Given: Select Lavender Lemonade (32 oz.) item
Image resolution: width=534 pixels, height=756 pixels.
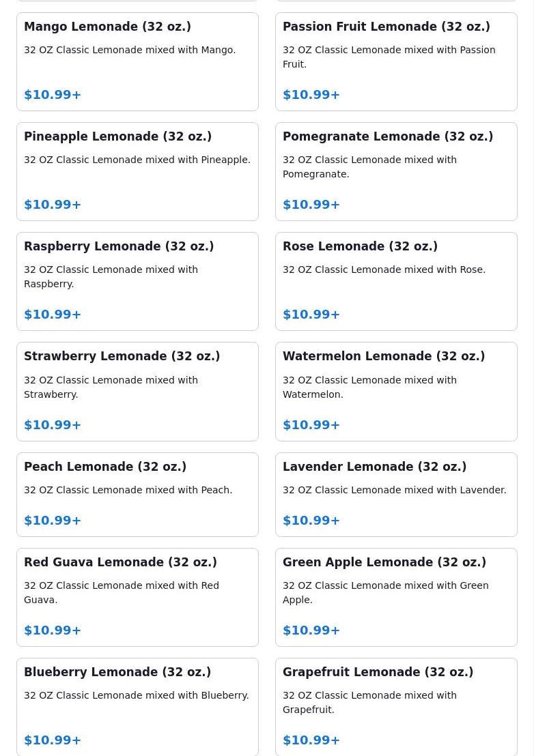Looking at the screenshot, I should [396, 495].
